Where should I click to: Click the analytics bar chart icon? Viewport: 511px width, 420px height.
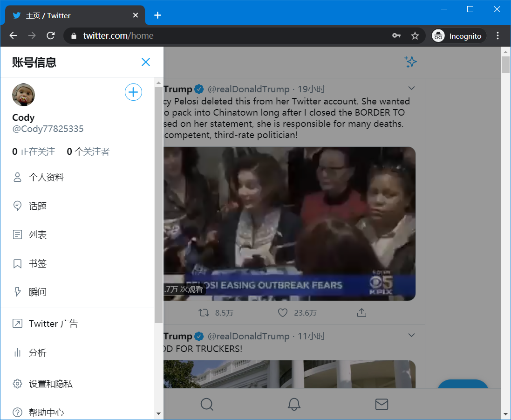17,352
